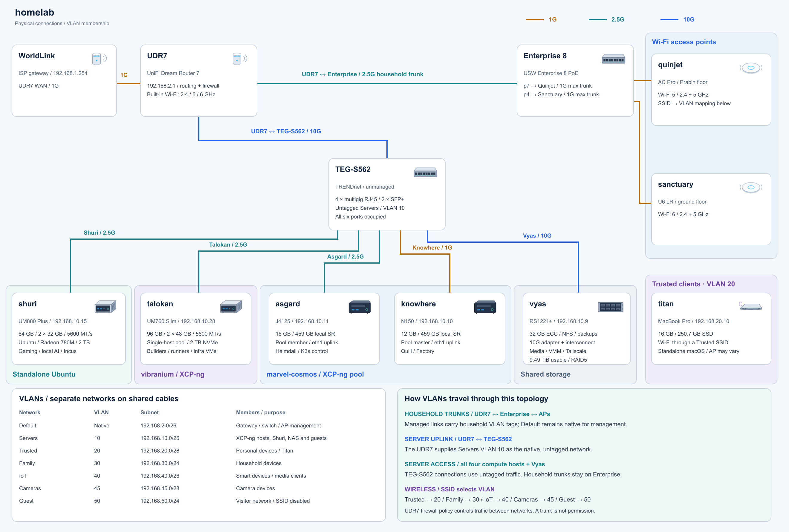The image size is (789, 532).
Task: Click 'Camera devices' in Cameras row
Action: coord(256,488)
